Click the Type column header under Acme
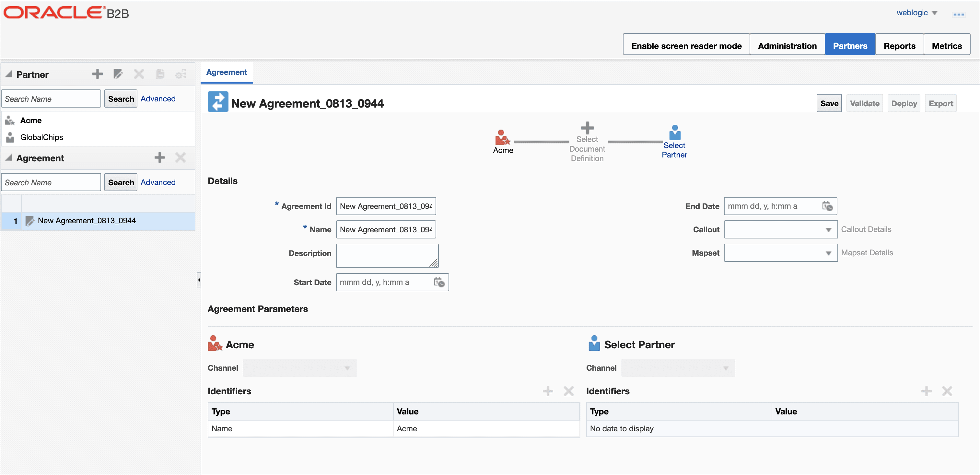Image resolution: width=980 pixels, height=475 pixels. pos(300,411)
